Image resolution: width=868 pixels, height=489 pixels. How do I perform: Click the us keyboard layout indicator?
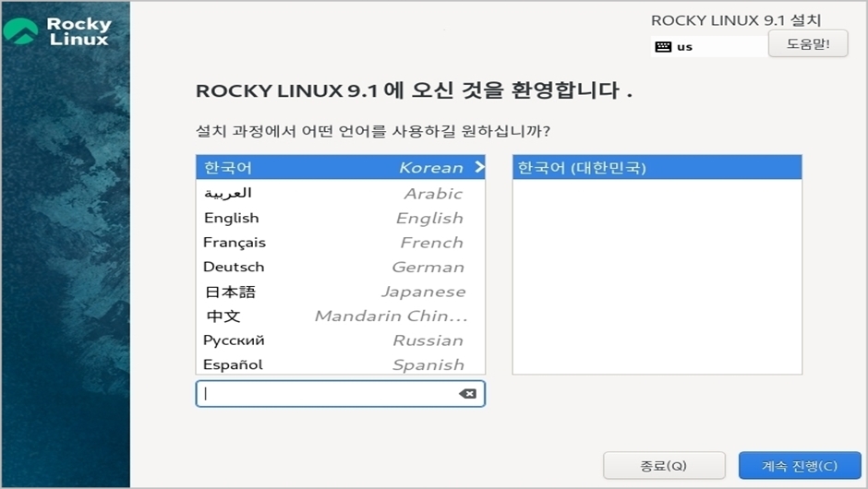tap(708, 47)
